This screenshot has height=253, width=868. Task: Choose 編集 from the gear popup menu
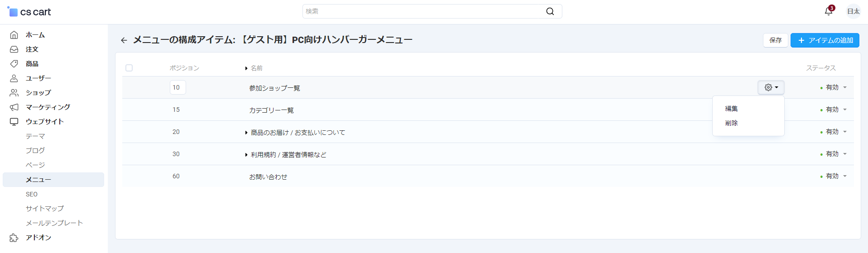click(731, 109)
